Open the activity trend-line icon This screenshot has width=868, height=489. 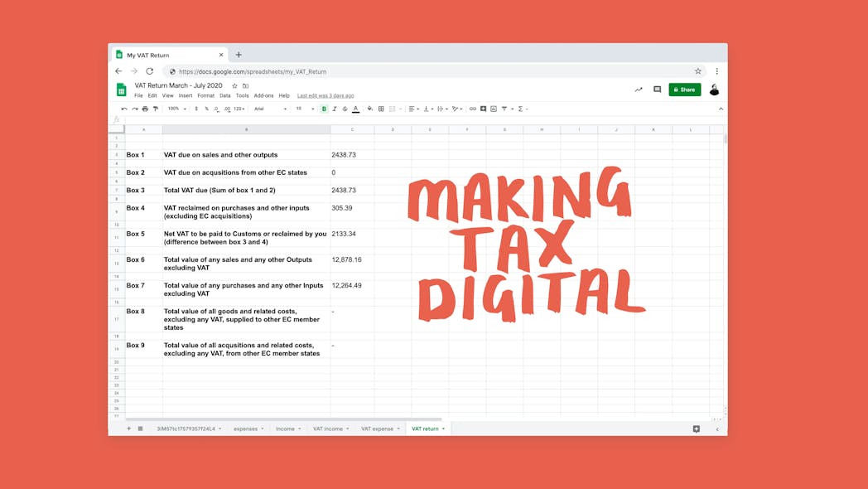click(639, 90)
